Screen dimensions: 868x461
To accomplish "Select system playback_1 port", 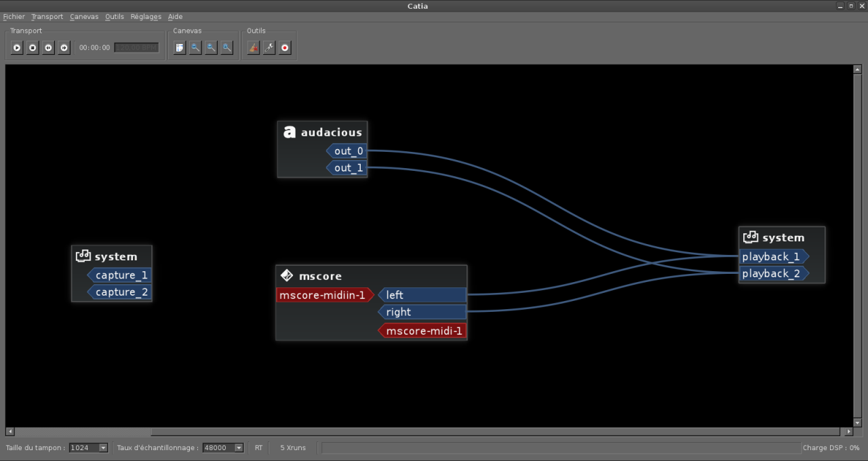I will click(774, 256).
